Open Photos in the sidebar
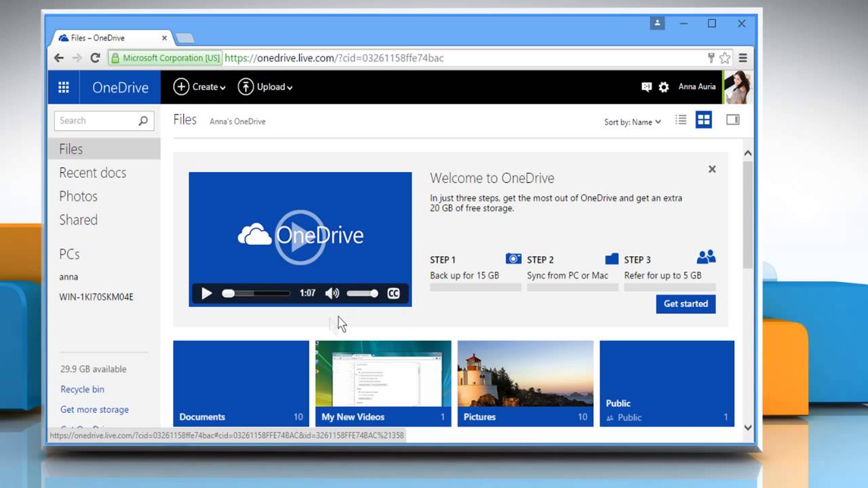This screenshot has height=488, width=868. point(79,197)
